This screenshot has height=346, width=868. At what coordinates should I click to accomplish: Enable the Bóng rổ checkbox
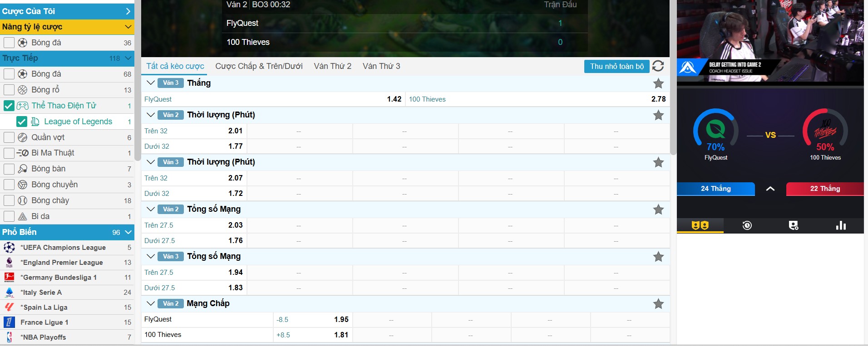pos(9,90)
